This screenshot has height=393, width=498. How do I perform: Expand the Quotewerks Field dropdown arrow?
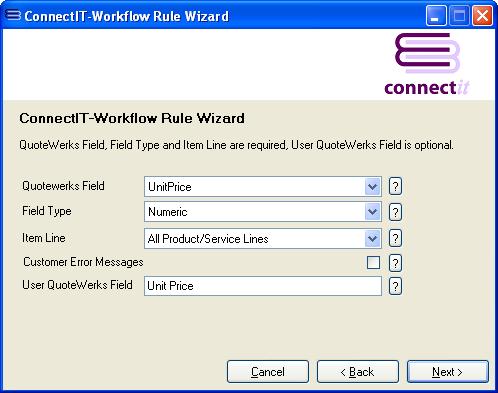(372, 187)
